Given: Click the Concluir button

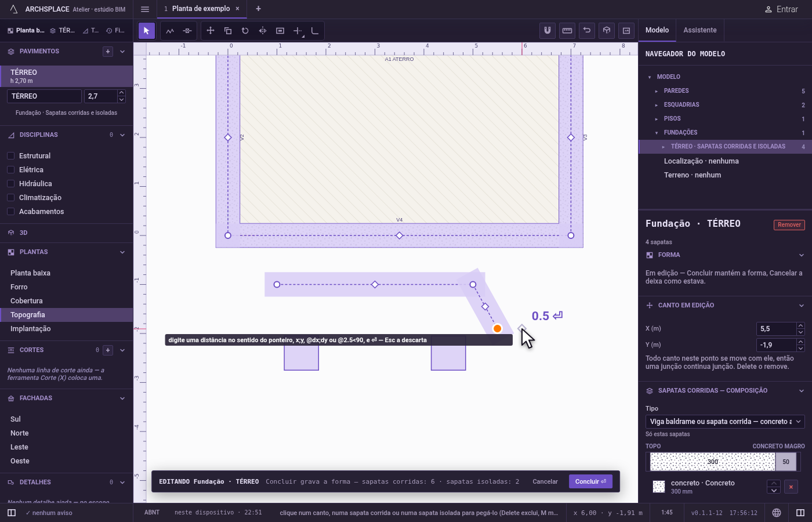Looking at the screenshot, I should click(590, 481).
